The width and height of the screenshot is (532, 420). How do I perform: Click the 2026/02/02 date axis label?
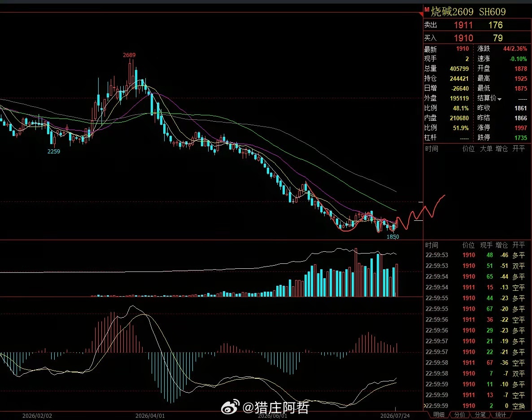37,416
